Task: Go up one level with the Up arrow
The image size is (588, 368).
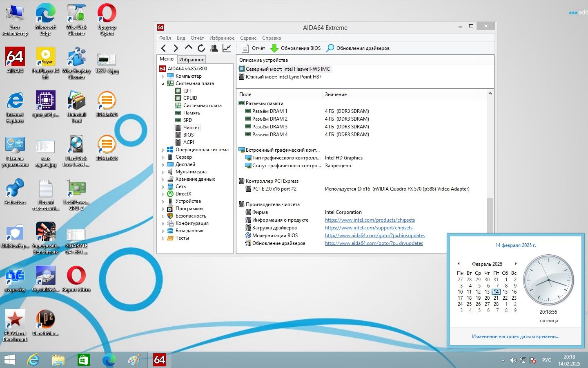Action: coord(189,48)
